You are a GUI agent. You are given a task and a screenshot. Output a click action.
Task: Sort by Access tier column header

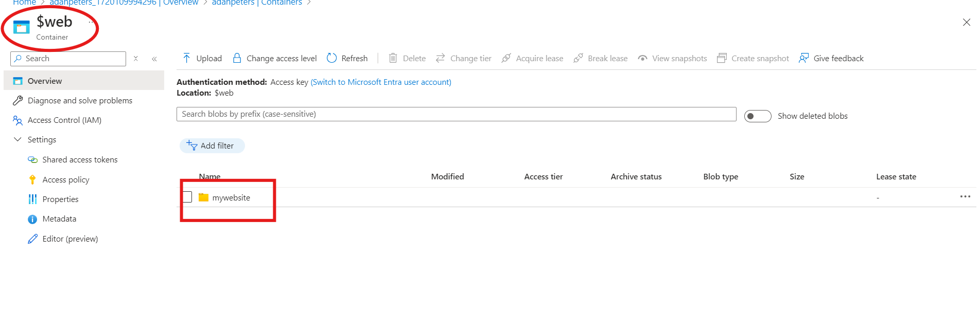tap(544, 177)
